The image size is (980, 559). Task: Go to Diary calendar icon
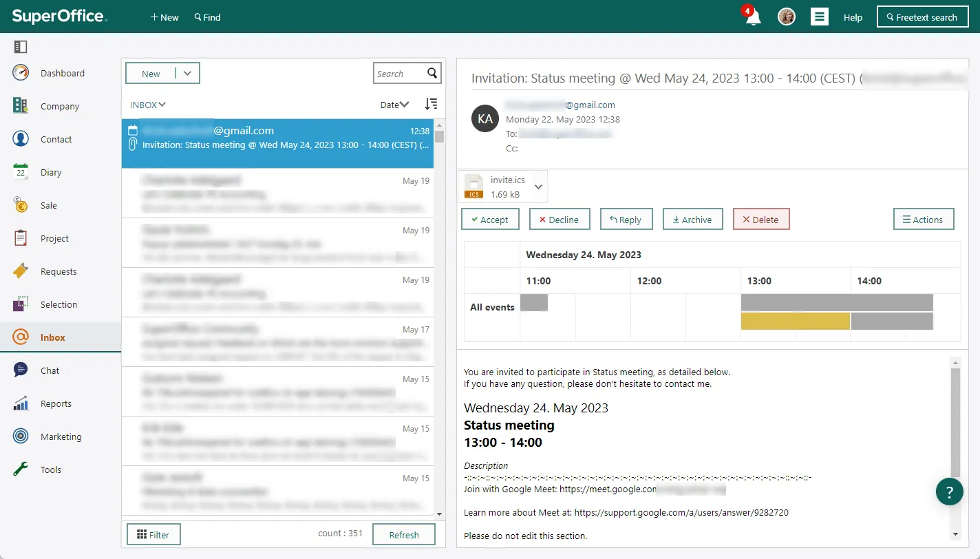click(21, 172)
